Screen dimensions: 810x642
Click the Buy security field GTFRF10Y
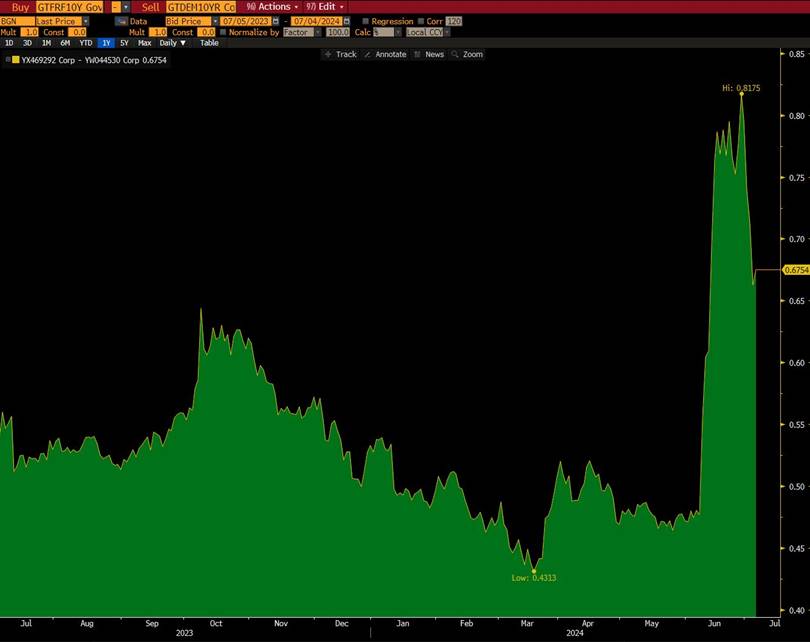[69, 7]
